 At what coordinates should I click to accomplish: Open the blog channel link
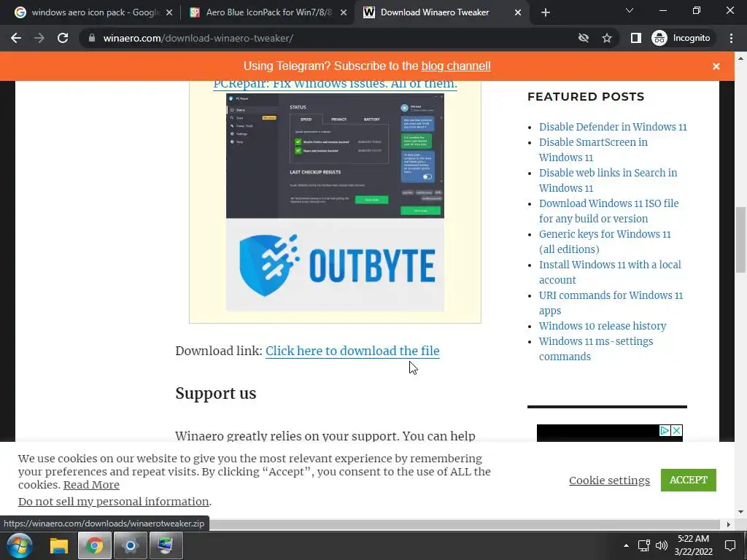coord(456,66)
